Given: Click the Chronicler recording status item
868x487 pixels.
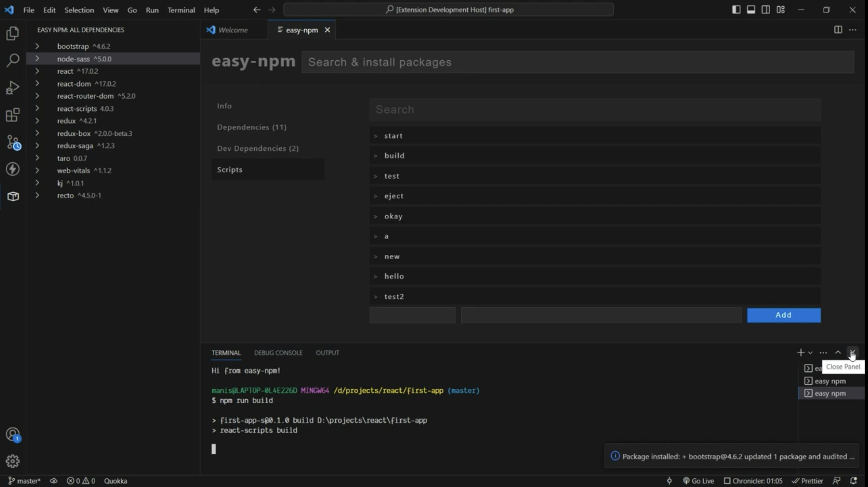Looking at the screenshot, I should point(754,481).
